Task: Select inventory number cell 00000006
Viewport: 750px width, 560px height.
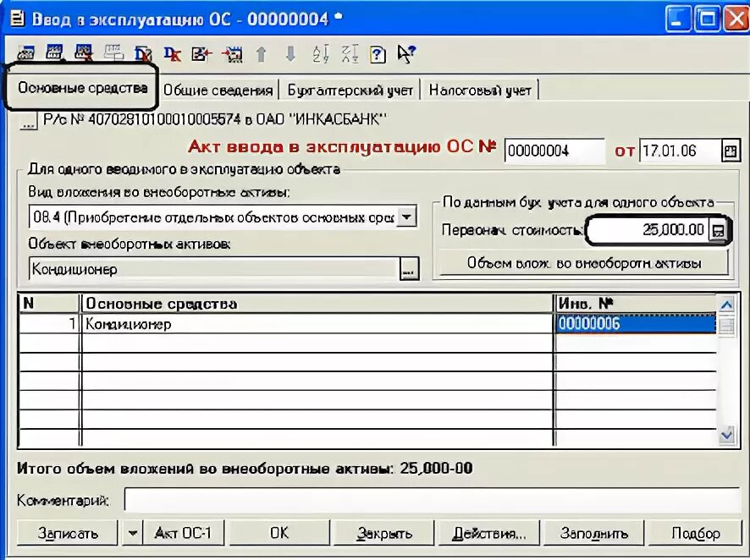Action: (x=635, y=324)
